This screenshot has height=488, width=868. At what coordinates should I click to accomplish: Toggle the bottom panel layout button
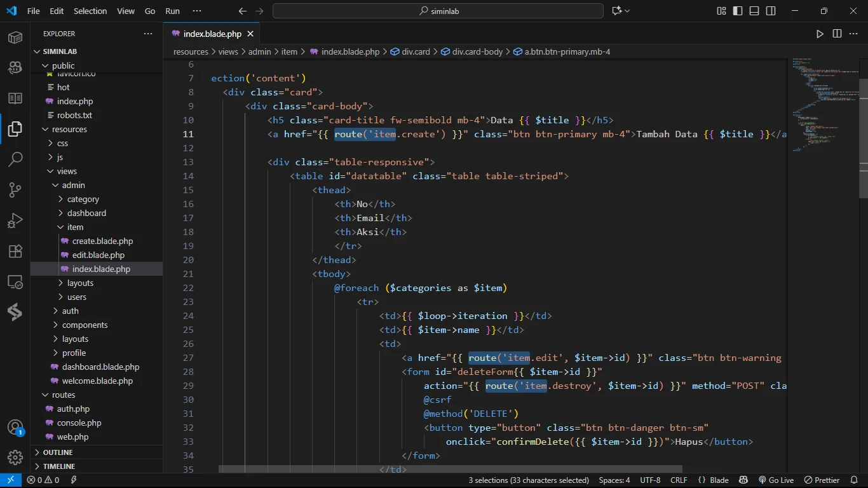[x=754, y=11]
